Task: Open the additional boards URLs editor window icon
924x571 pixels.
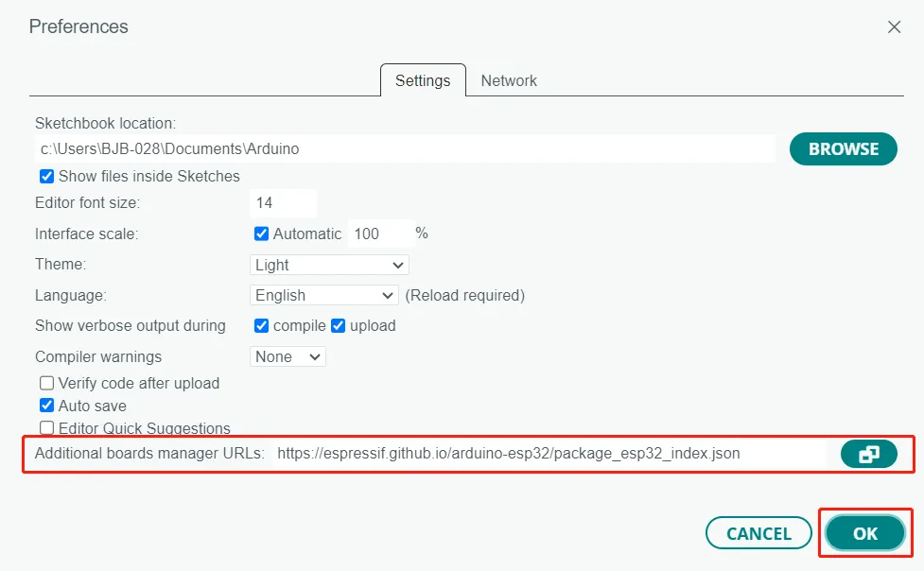Action: tap(868, 455)
